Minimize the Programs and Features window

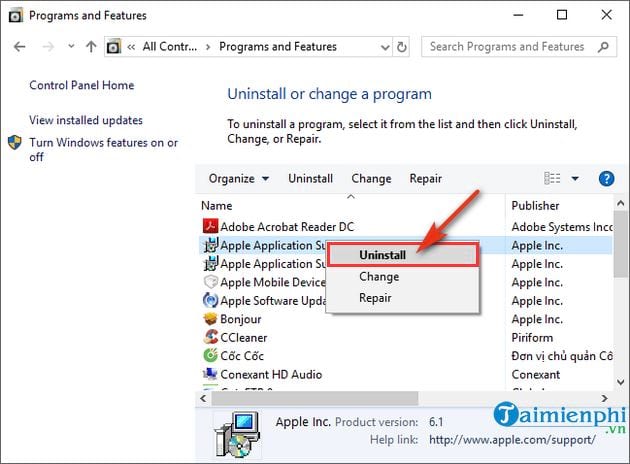pyautogui.click(x=518, y=15)
